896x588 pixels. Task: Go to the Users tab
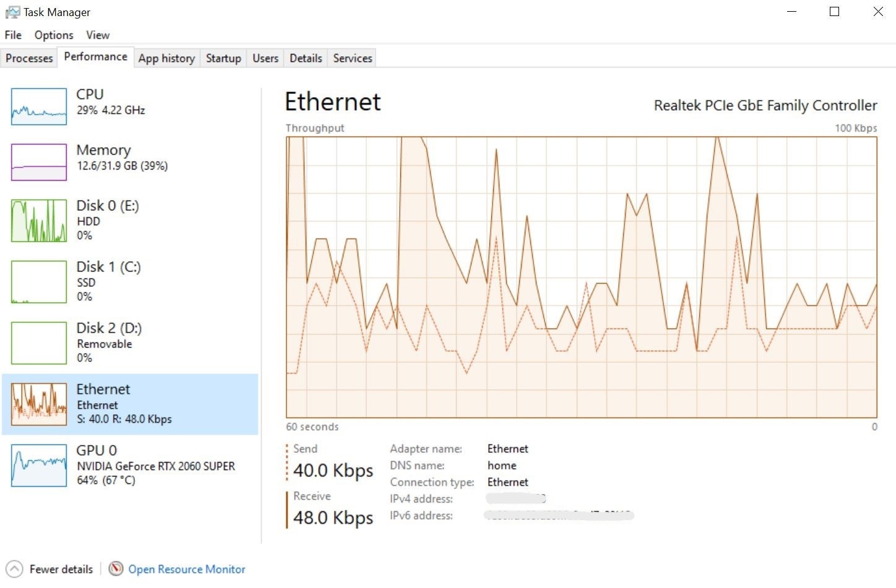(265, 58)
